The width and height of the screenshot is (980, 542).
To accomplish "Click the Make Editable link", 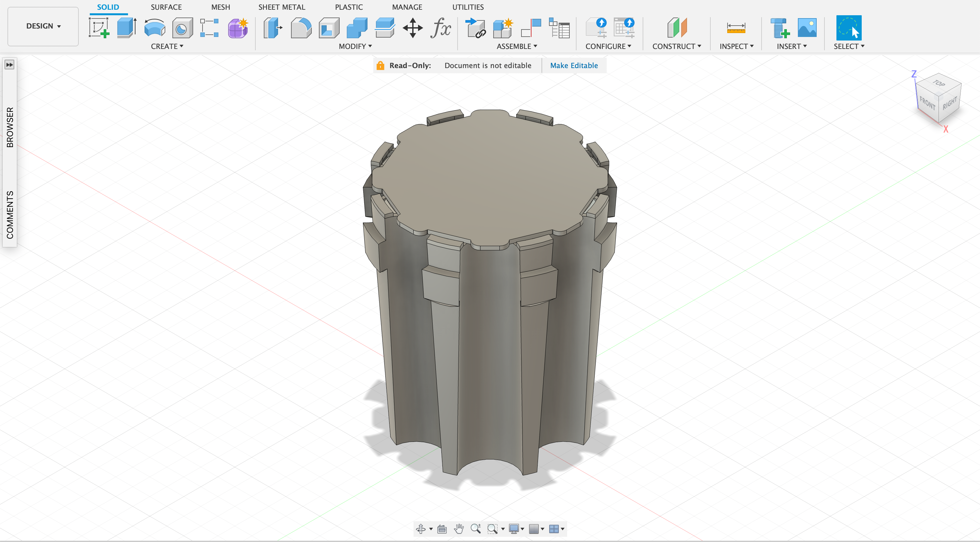I will coord(574,65).
